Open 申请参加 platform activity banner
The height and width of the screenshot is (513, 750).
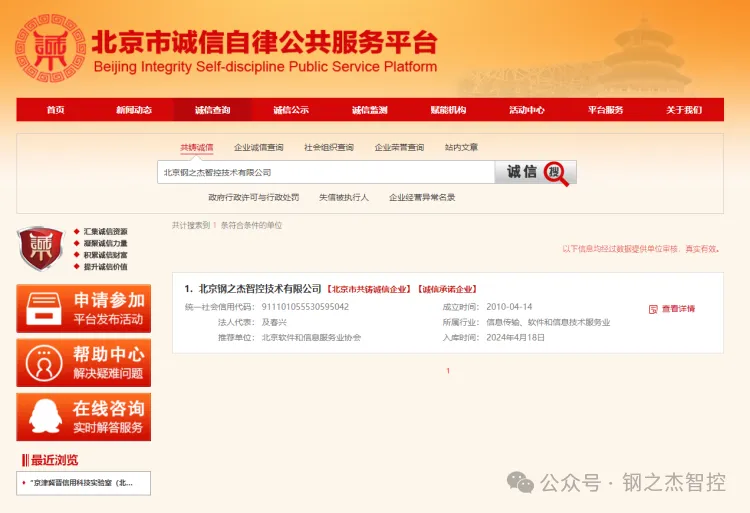[x=84, y=308]
